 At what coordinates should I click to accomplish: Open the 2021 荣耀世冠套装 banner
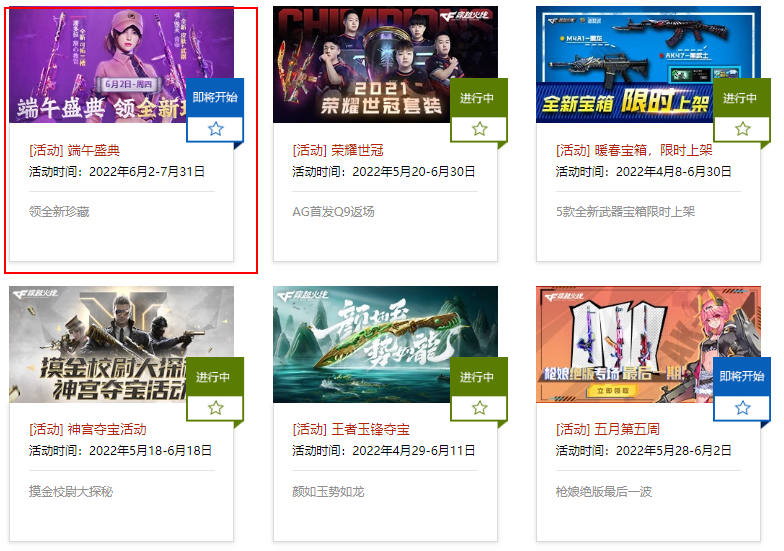[385, 64]
